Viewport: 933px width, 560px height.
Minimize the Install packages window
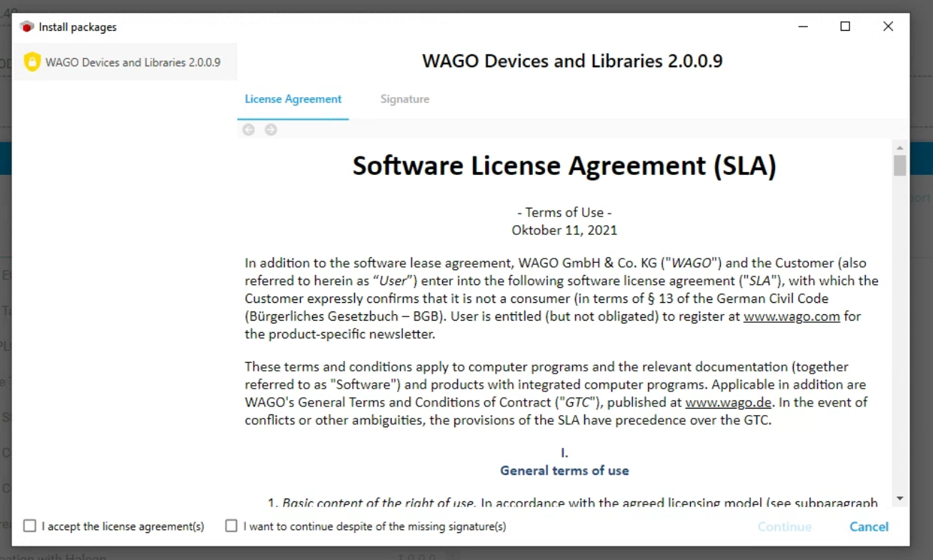tap(803, 26)
